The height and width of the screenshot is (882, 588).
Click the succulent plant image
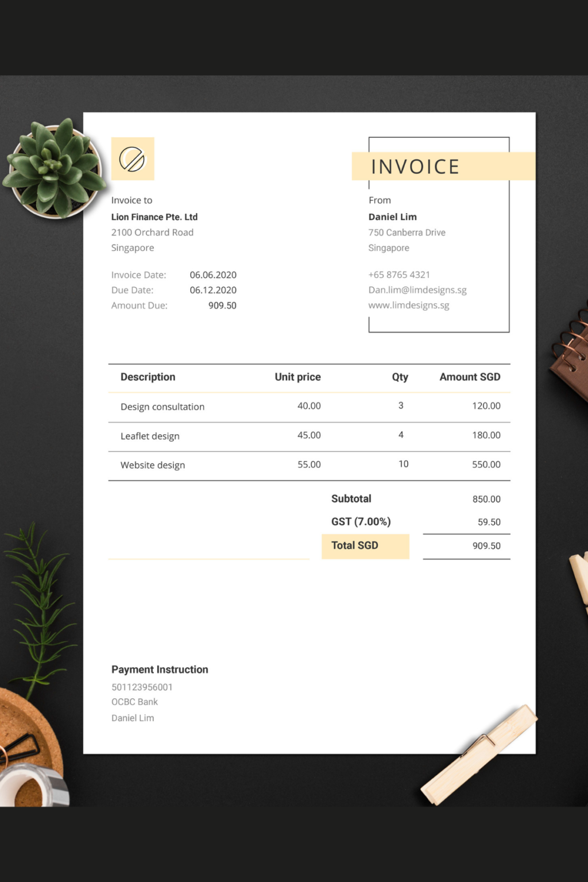click(55, 169)
